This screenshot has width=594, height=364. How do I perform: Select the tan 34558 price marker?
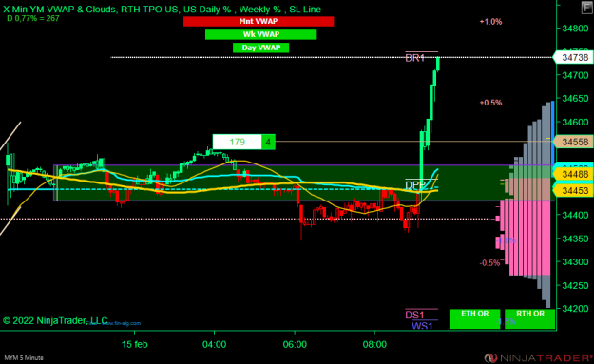click(574, 142)
